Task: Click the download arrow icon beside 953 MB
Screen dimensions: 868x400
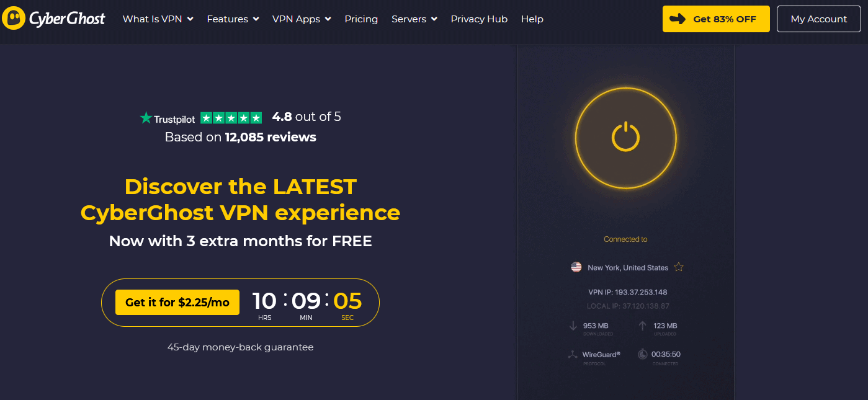Action: click(x=573, y=326)
